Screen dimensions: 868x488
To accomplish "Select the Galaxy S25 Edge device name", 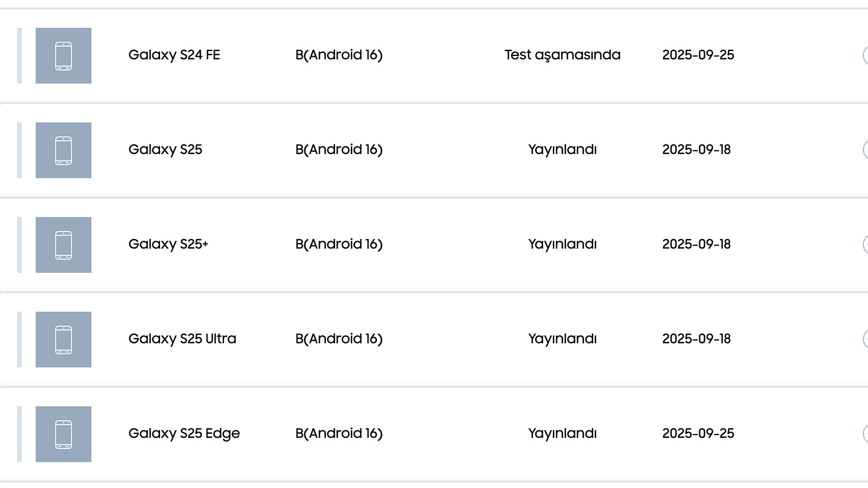I will point(184,434).
